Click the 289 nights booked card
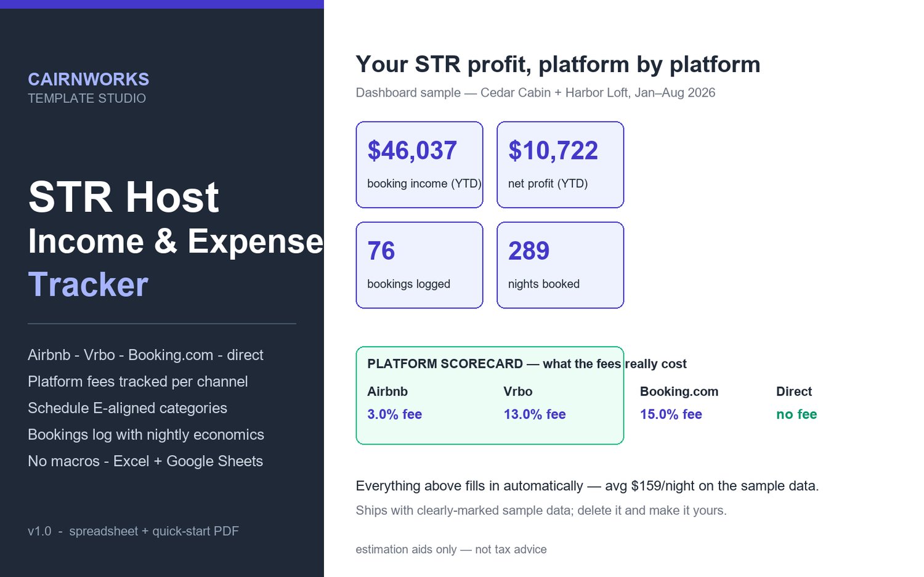 (x=561, y=265)
